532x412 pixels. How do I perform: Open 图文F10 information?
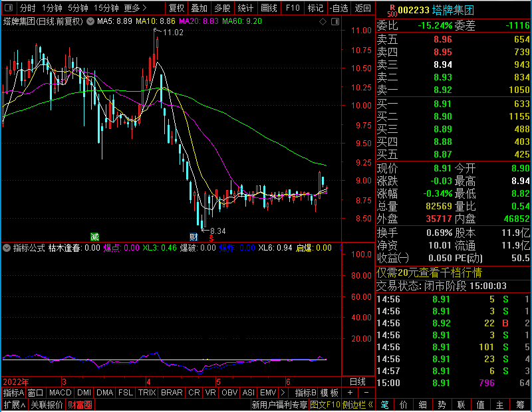[325, 405]
